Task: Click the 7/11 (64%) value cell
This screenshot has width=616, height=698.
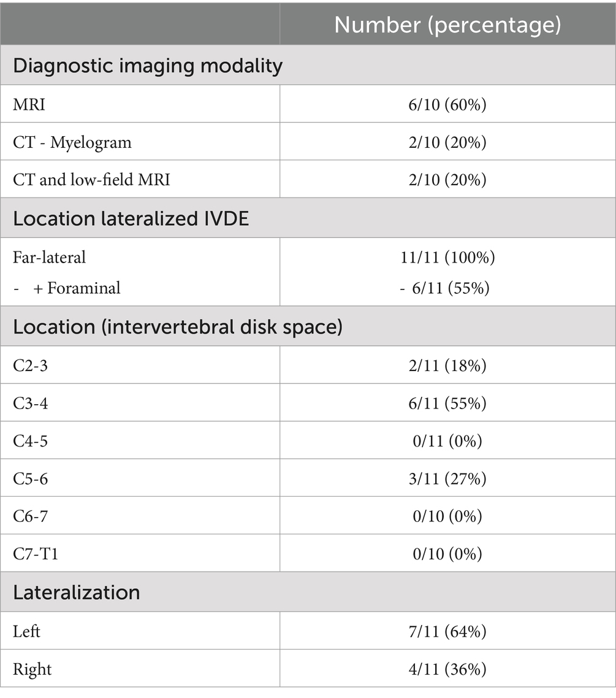Action: click(x=447, y=631)
